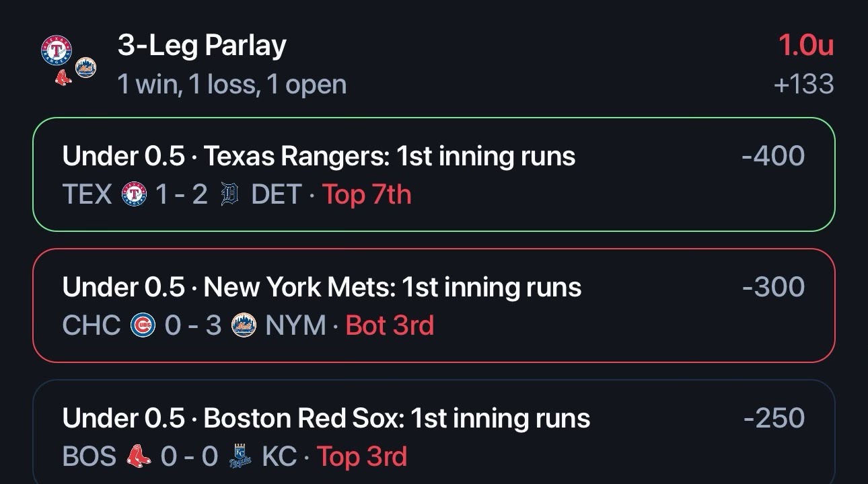Viewport: 868px width, 484px height.
Task: Click the small Mets logo in header
Action: 85,67
